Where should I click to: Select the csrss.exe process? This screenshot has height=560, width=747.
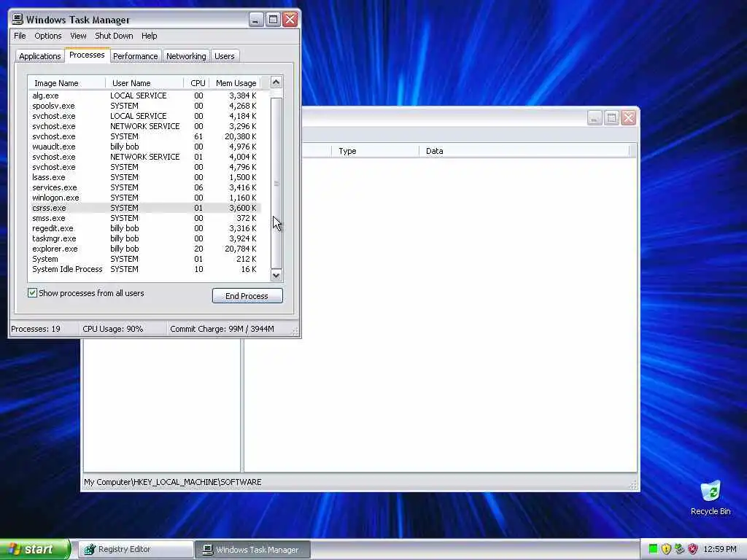144,208
